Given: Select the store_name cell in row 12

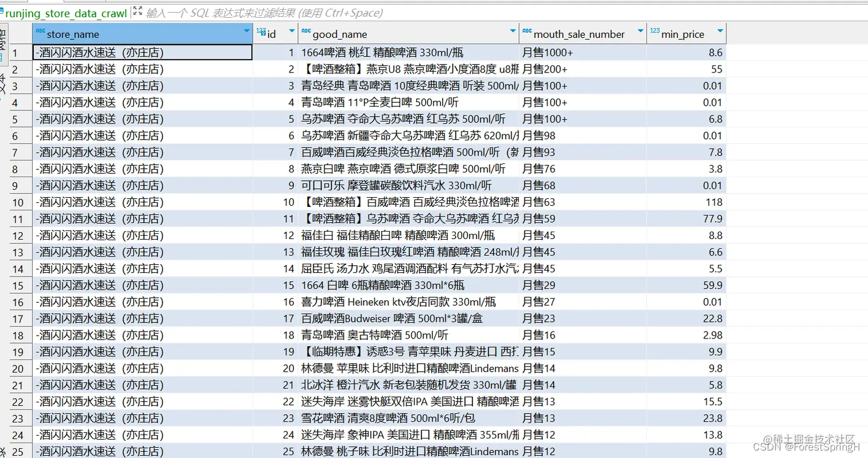Looking at the screenshot, I should [x=142, y=236].
